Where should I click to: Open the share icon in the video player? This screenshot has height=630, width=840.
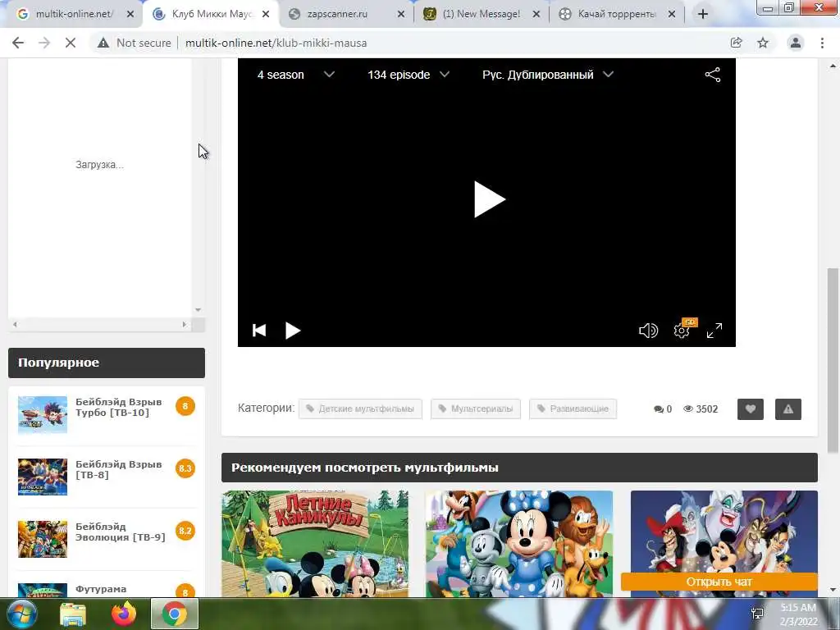713,75
